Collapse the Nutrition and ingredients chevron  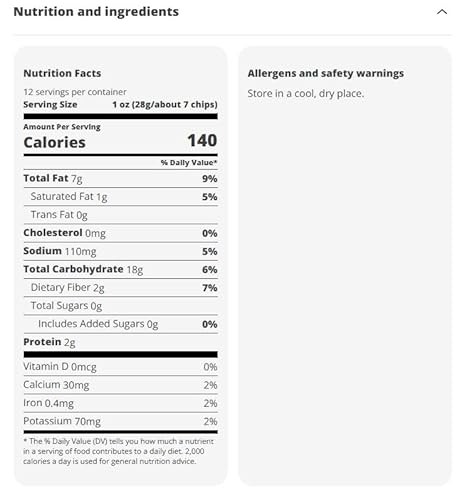tap(442, 12)
